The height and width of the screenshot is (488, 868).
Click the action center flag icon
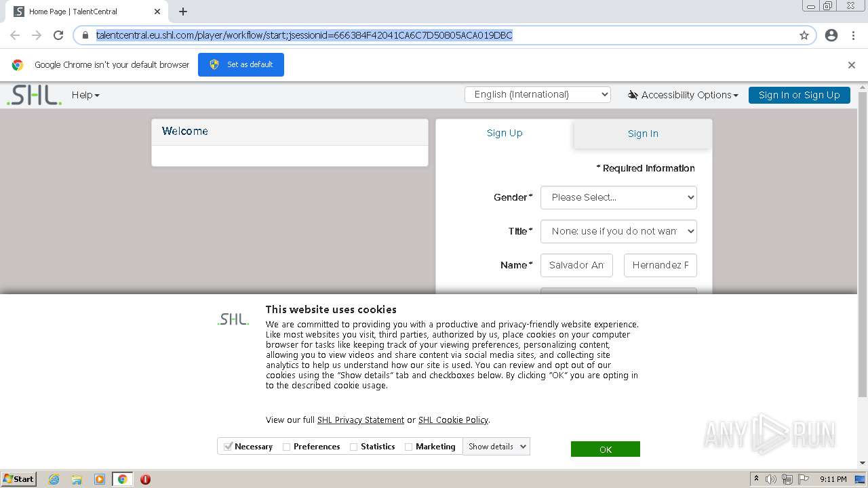point(804,479)
